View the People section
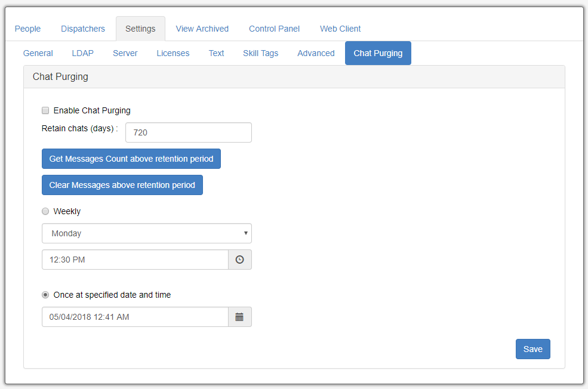Image resolution: width=588 pixels, height=389 pixels. pyautogui.click(x=27, y=28)
